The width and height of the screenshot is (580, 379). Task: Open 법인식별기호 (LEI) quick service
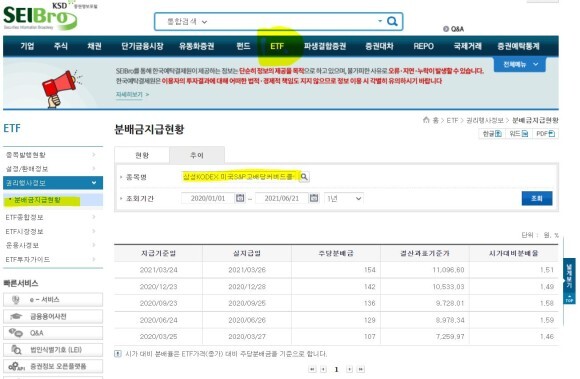coord(53,349)
